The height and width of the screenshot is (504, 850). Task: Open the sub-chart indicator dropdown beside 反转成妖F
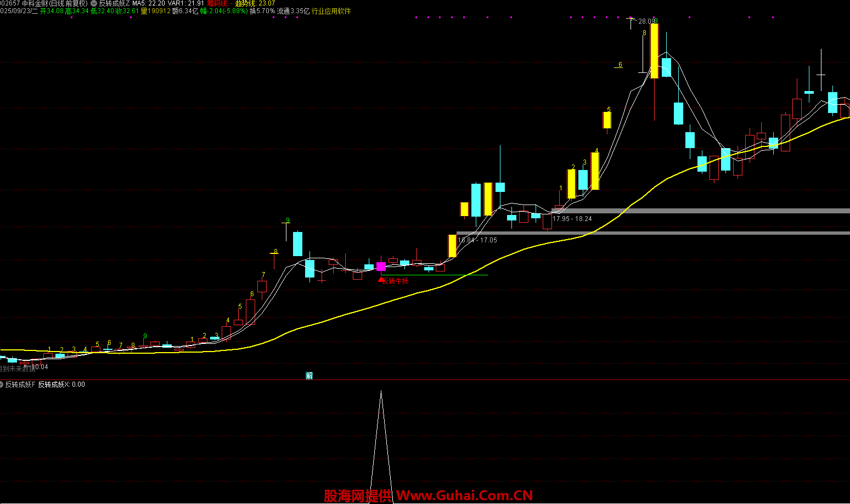pyautogui.click(x=1, y=384)
